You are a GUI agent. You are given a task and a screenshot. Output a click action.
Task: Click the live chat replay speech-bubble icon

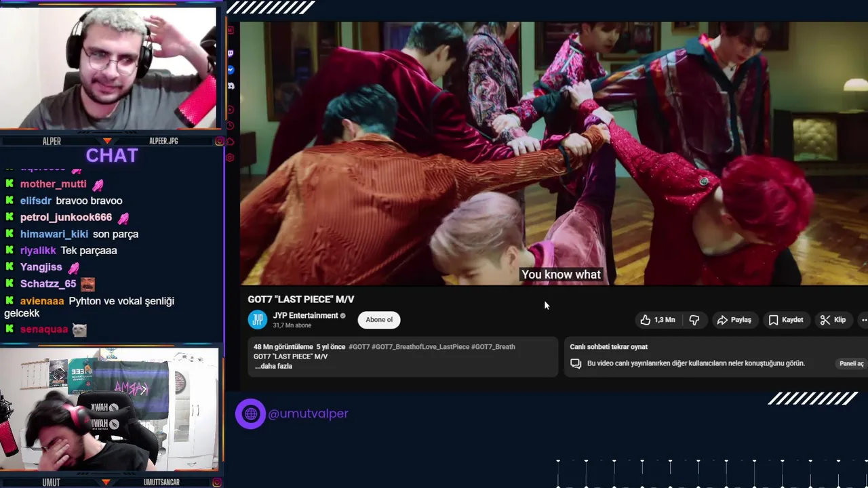click(576, 363)
